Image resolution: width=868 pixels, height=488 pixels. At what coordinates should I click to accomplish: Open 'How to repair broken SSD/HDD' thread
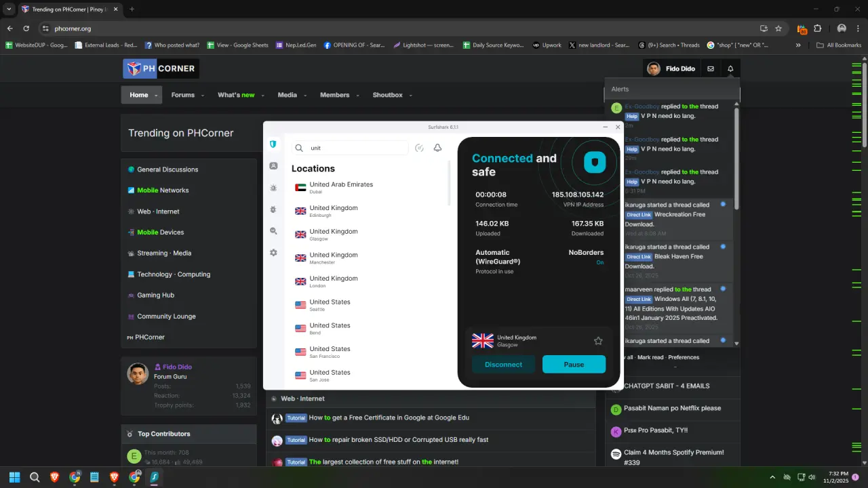(398, 440)
